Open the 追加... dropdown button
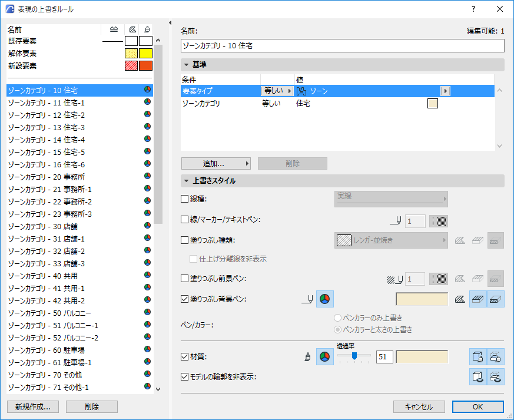This screenshot has width=514, height=420. [216, 163]
